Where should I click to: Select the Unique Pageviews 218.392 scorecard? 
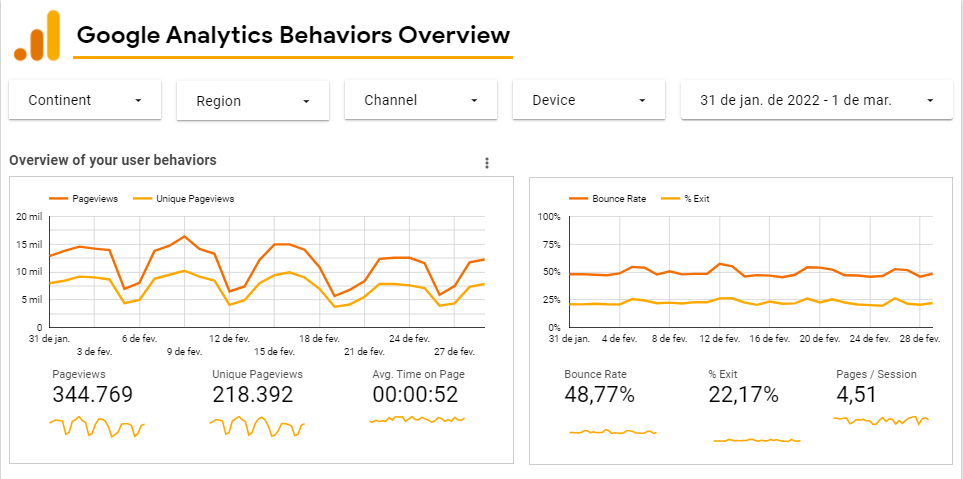(252, 394)
